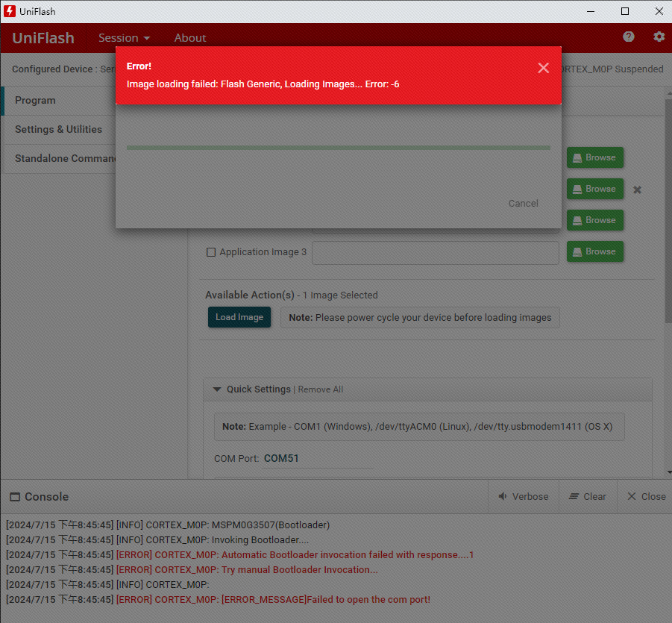The width and height of the screenshot is (672, 623).
Task: Browse for Application Image 3 file
Action: (x=595, y=251)
